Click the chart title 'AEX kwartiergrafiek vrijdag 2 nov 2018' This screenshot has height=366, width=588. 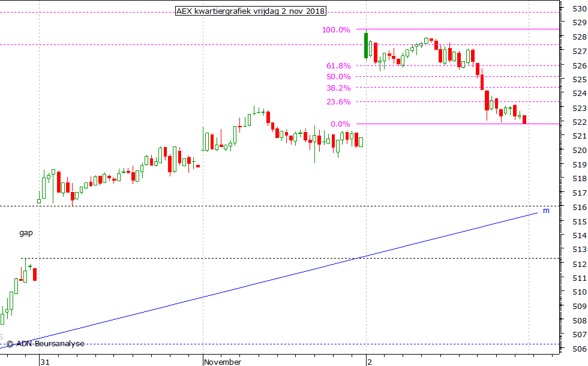[x=251, y=11]
